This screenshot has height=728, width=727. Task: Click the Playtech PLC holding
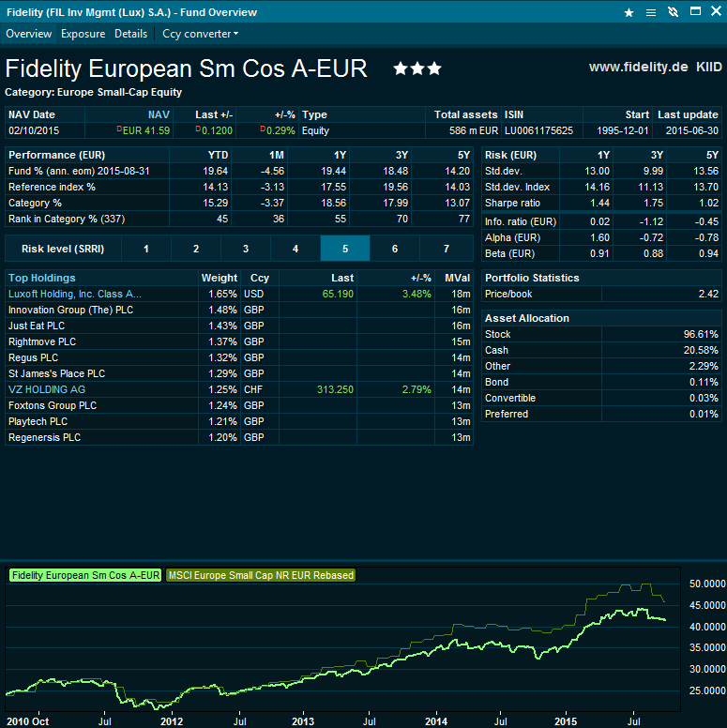38,421
